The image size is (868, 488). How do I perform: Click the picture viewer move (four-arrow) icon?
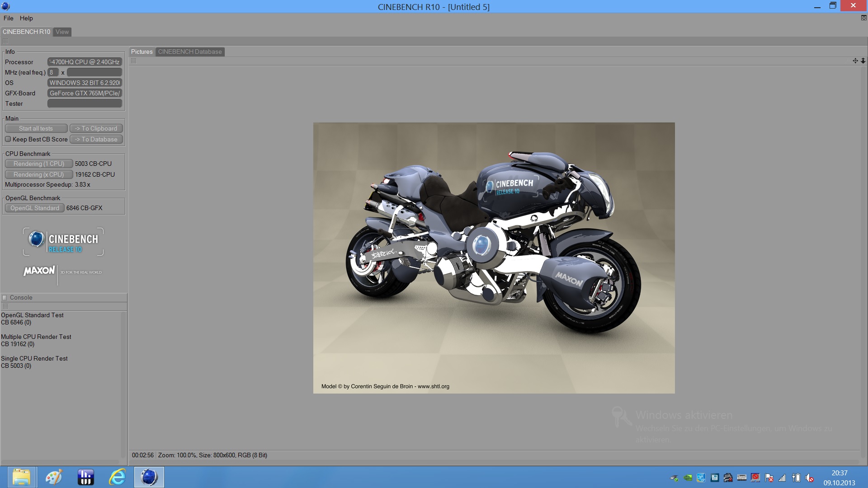coord(855,61)
